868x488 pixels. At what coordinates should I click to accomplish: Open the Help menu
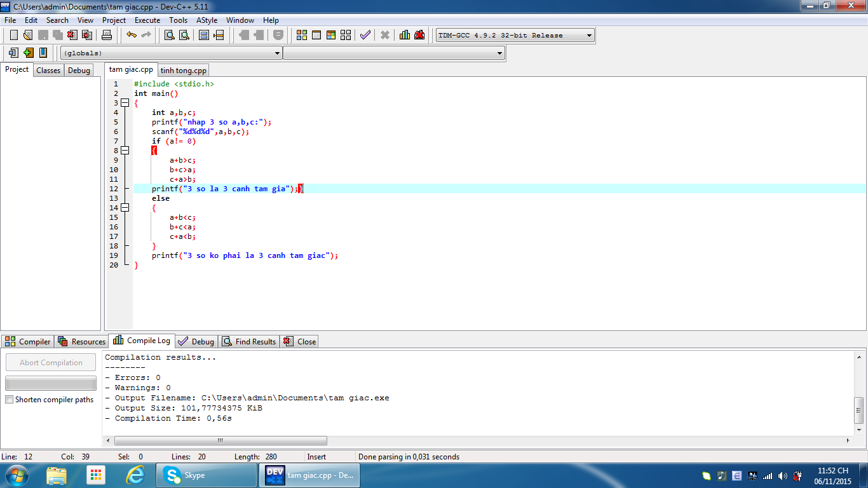pos(271,20)
